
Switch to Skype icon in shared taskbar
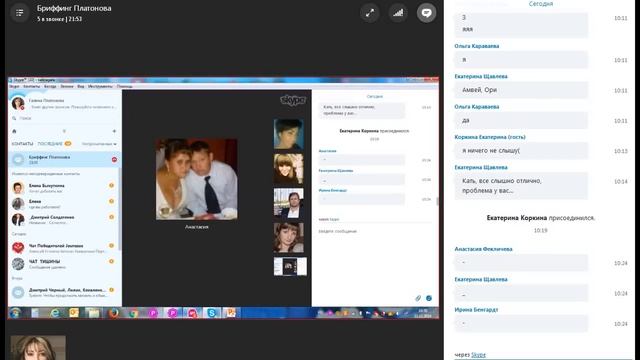211,313
